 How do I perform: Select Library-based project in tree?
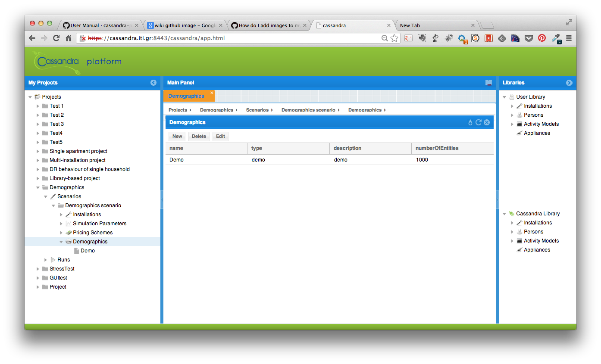tap(75, 178)
